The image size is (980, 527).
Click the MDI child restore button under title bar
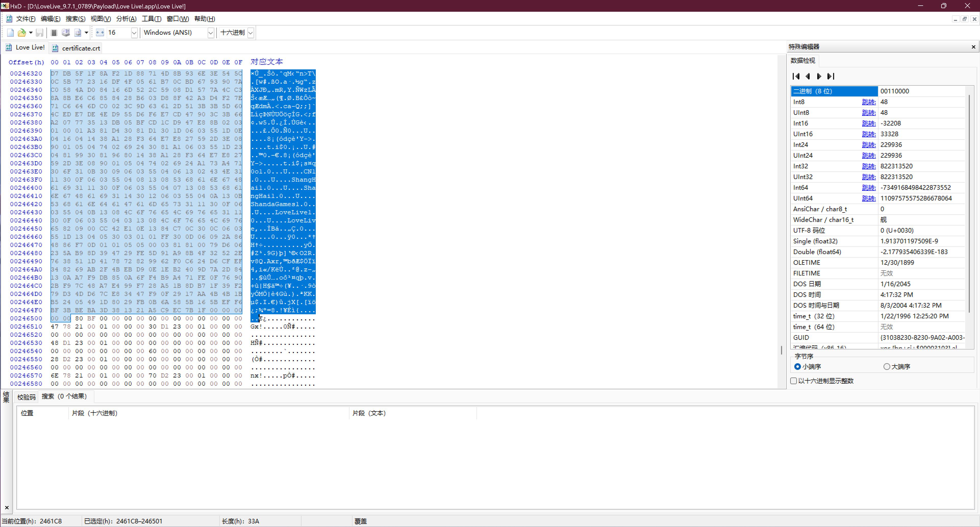pos(965,19)
